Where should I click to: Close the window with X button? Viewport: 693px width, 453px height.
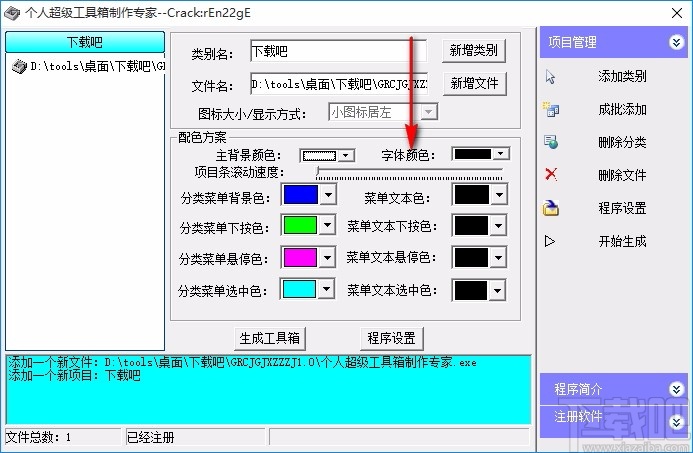(677, 13)
